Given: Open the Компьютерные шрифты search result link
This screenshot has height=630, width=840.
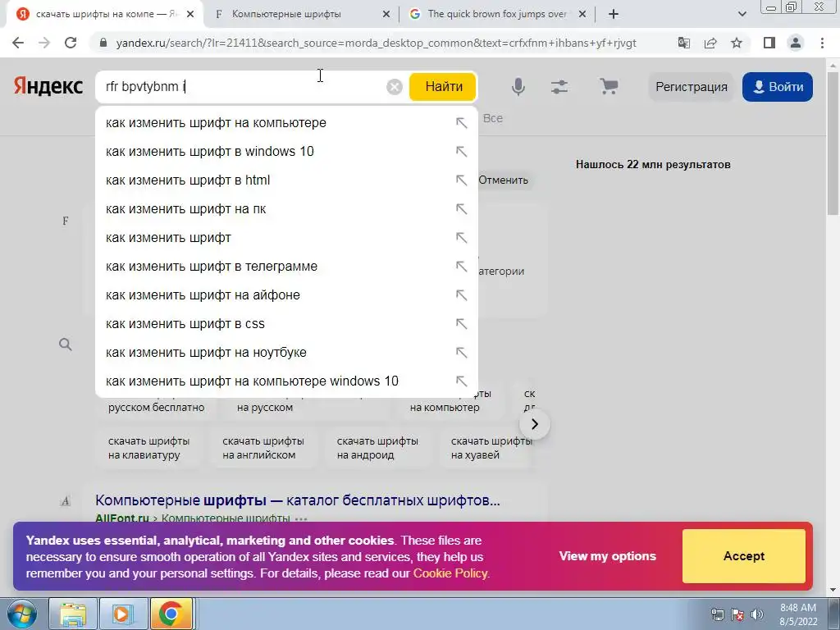Looking at the screenshot, I should click(297, 500).
